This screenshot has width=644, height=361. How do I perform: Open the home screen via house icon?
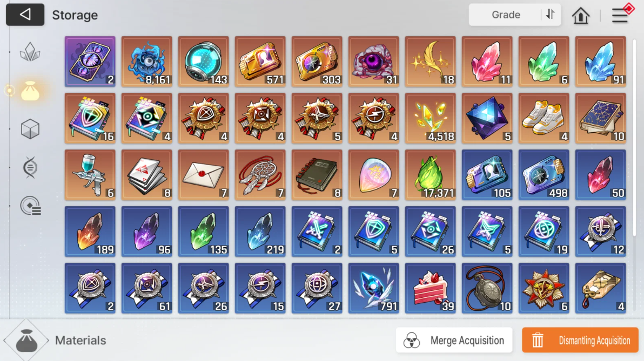coord(580,16)
